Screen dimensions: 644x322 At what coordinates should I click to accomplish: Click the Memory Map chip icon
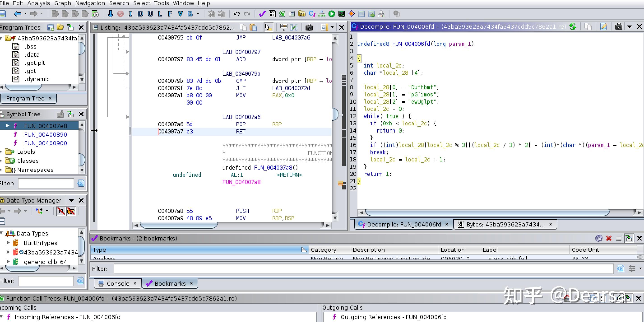pyautogui.click(x=341, y=14)
